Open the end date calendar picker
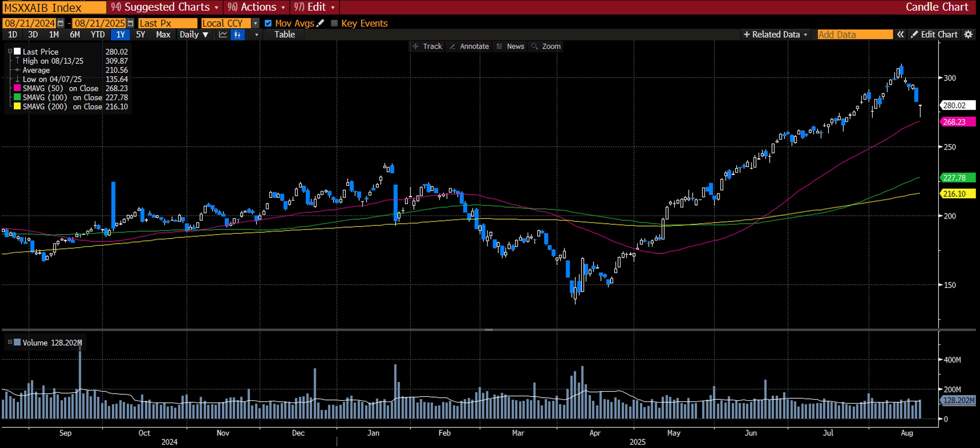 click(x=131, y=23)
